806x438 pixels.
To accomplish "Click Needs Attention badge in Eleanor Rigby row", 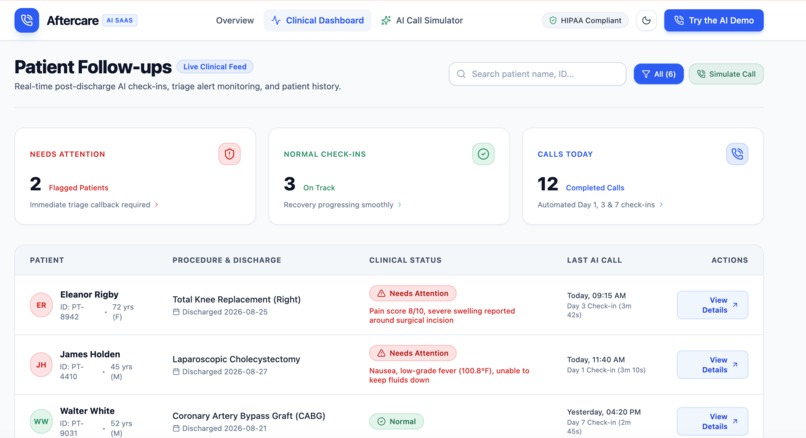I will click(412, 294).
